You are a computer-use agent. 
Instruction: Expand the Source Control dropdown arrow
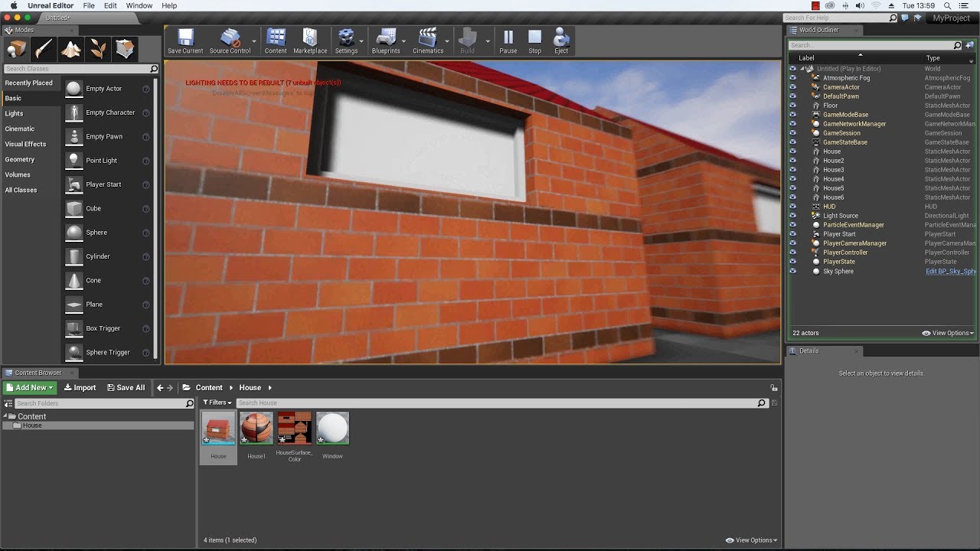coord(254,41)
